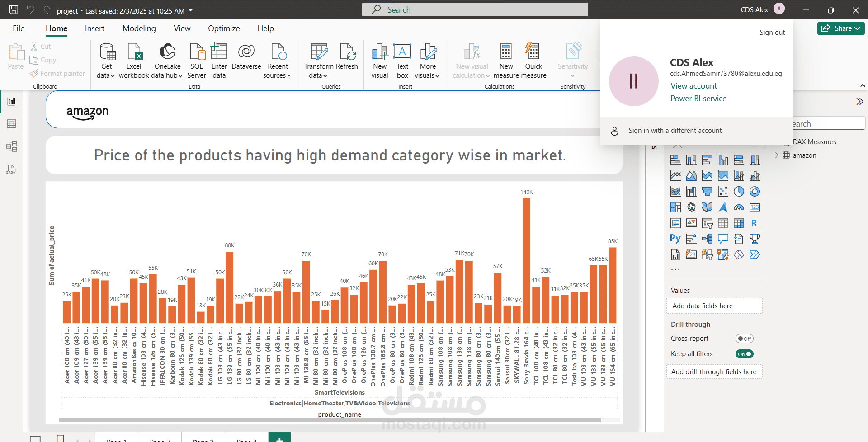The width and height of the screenshot is (868, 442).
Task: Select the gauge visual
Action: click(739, 207)
